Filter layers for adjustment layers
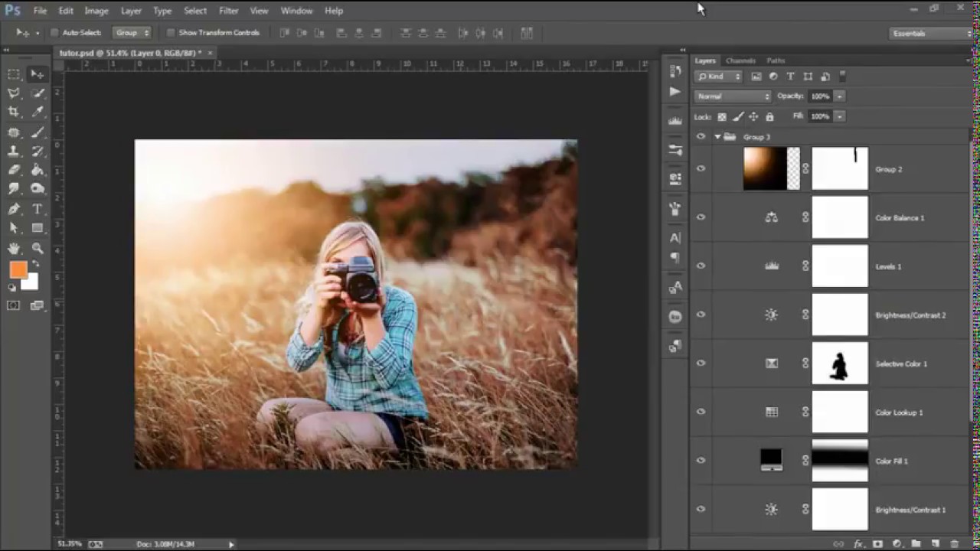This screenshot has height=551, width=980. click(773, 77)
